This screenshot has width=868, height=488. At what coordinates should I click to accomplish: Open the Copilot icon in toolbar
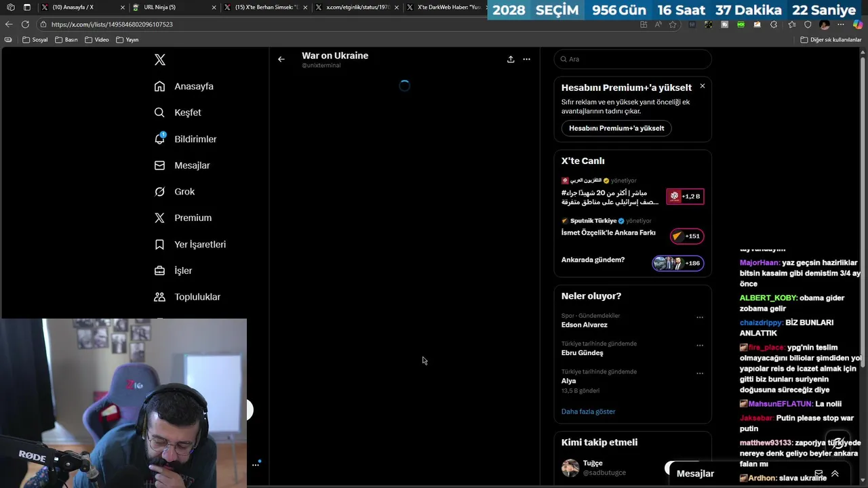tap(858, 24)
